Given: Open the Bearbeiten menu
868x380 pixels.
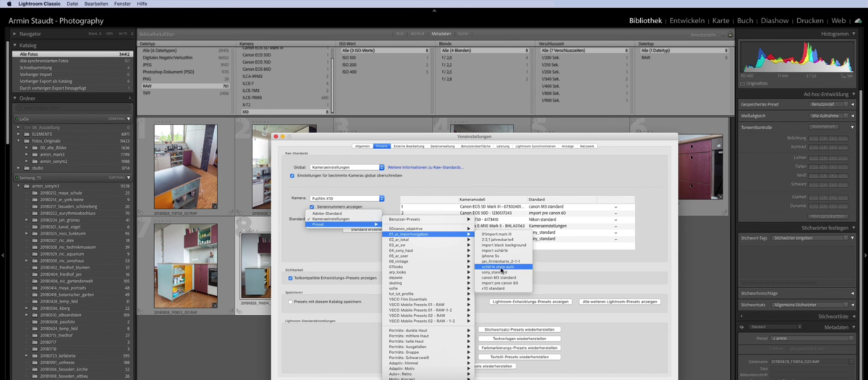Looking at the screenshot, I should tap(96, 4).
